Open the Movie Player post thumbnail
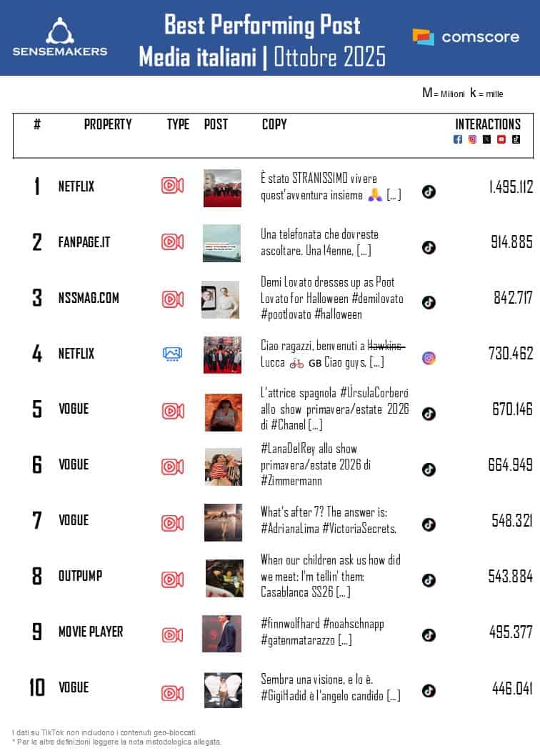Viewport: 540px width, 756px height. pos(221,633)
